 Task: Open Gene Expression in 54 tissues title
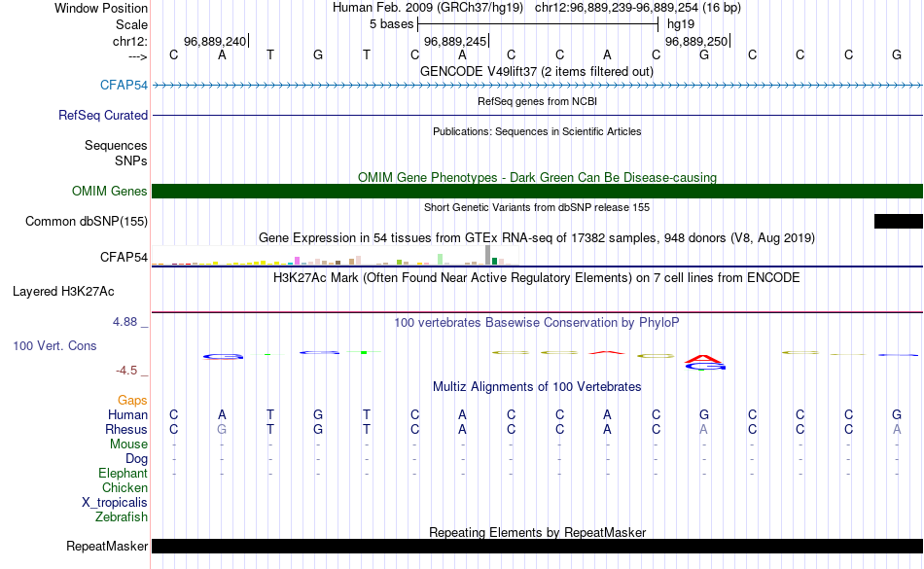pos(537,238)
